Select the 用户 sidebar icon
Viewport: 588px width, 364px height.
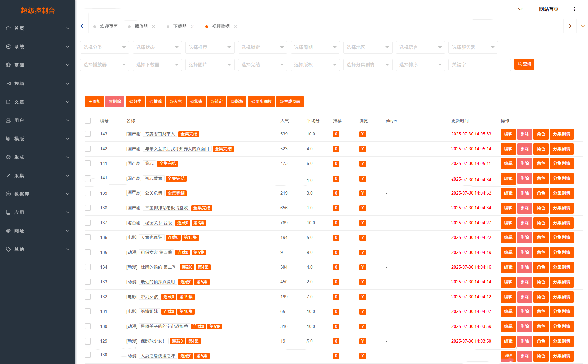coord(8,120)
